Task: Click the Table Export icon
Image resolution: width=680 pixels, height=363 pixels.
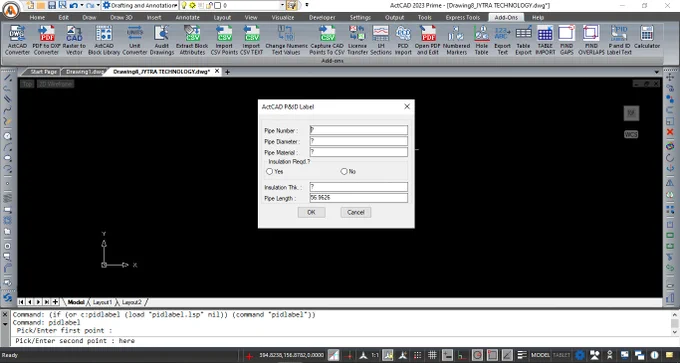Action: click(x=523, y=40)
